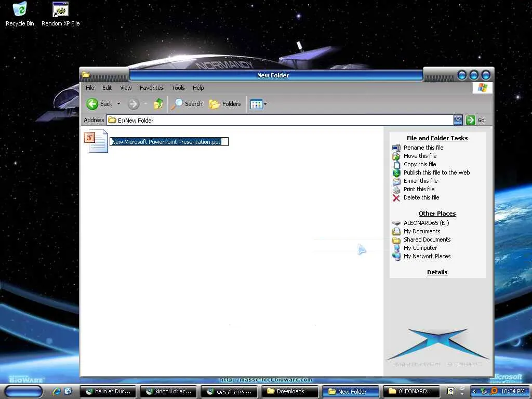Open the Favorites menu

[x=152, y=88]
